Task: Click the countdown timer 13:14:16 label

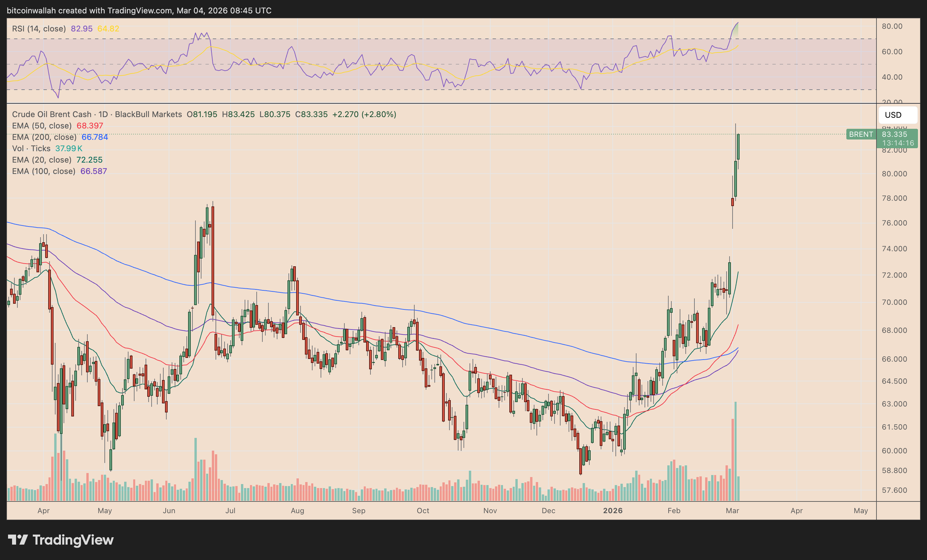Action: click(898, 143)
